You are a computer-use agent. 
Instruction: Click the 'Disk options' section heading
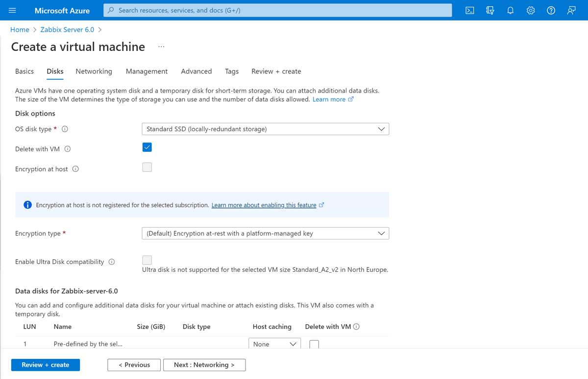point(35,114)
